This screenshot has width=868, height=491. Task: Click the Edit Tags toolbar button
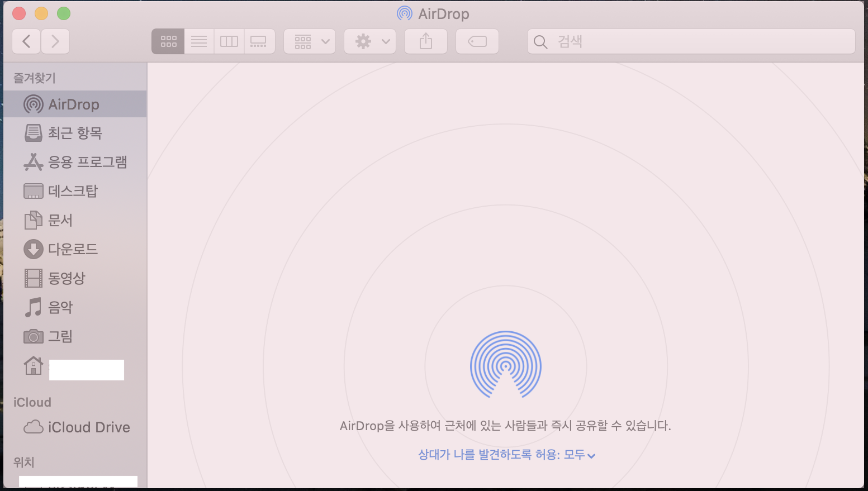477,41
